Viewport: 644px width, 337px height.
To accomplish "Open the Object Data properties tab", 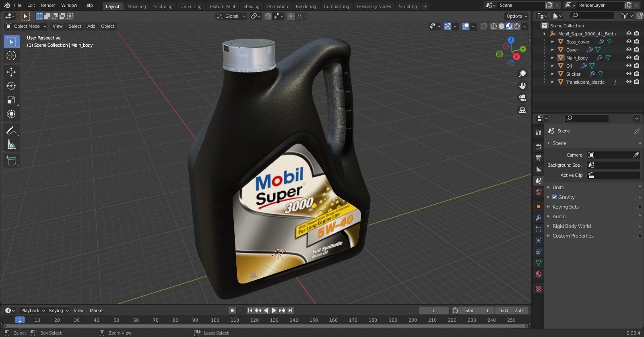I will coord(539,263).
